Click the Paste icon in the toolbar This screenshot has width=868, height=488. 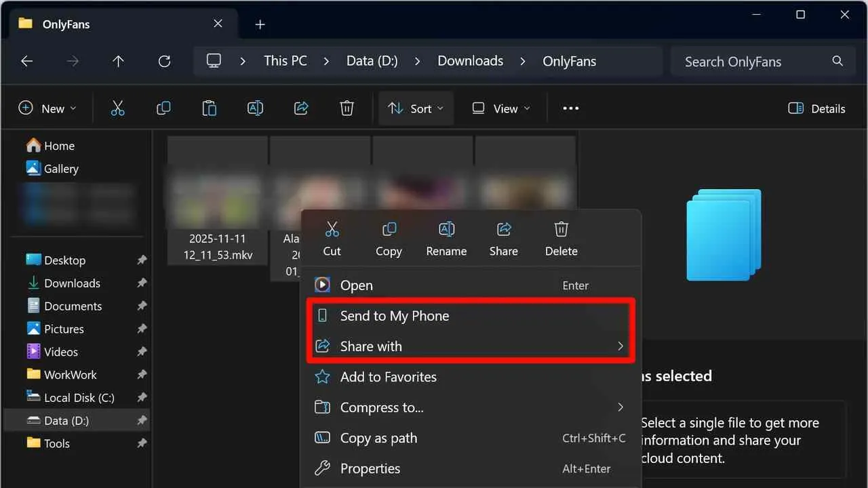209,108
